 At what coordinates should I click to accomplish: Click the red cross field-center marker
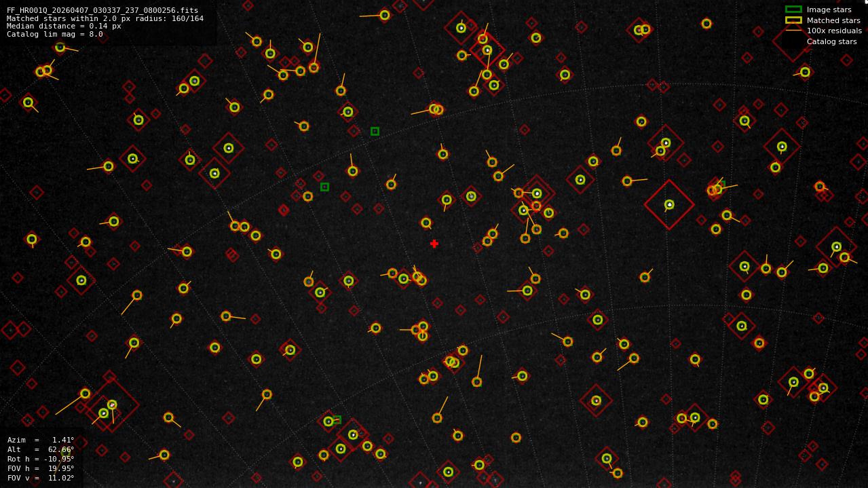(434, 244)
